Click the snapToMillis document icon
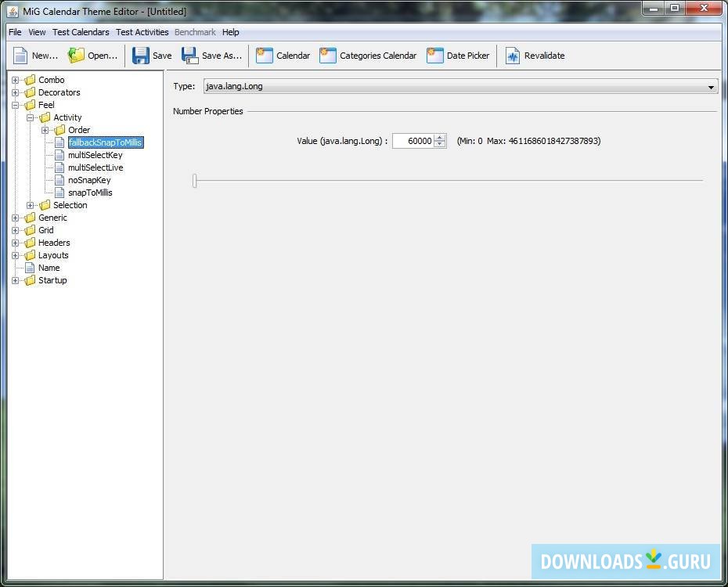Viewport: 728px width, 587px height. pyautogui.click(x=59, y=193)
